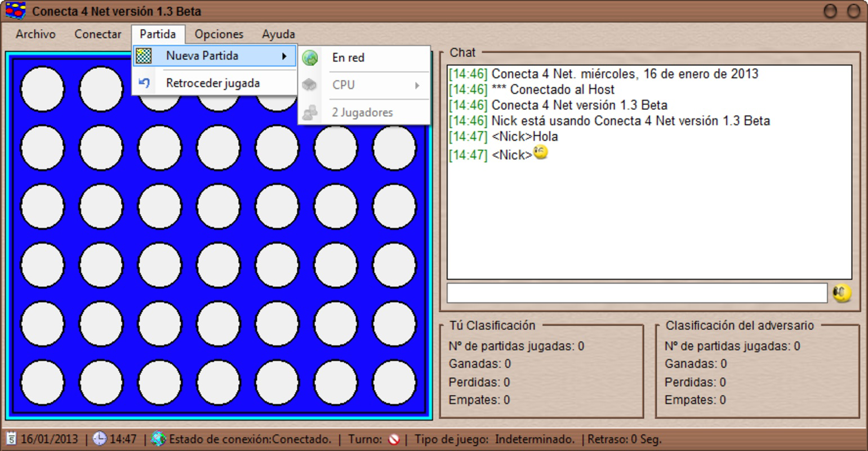
Task: Click the connection globe icon in status bar
Action: click(x=159, y=439)
